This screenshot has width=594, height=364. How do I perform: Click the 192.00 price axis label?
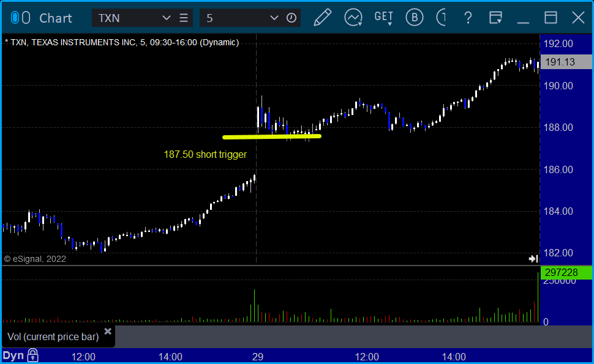(x=558, y=43)
